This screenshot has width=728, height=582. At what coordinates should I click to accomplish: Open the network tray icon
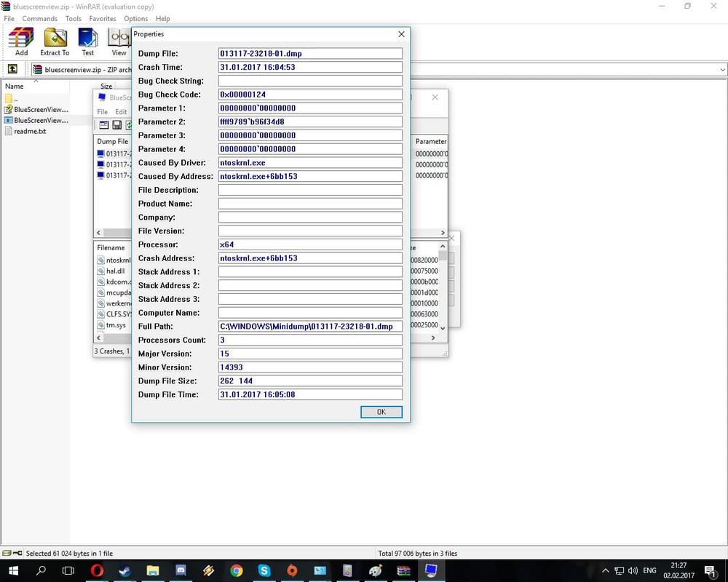point(620,570)
